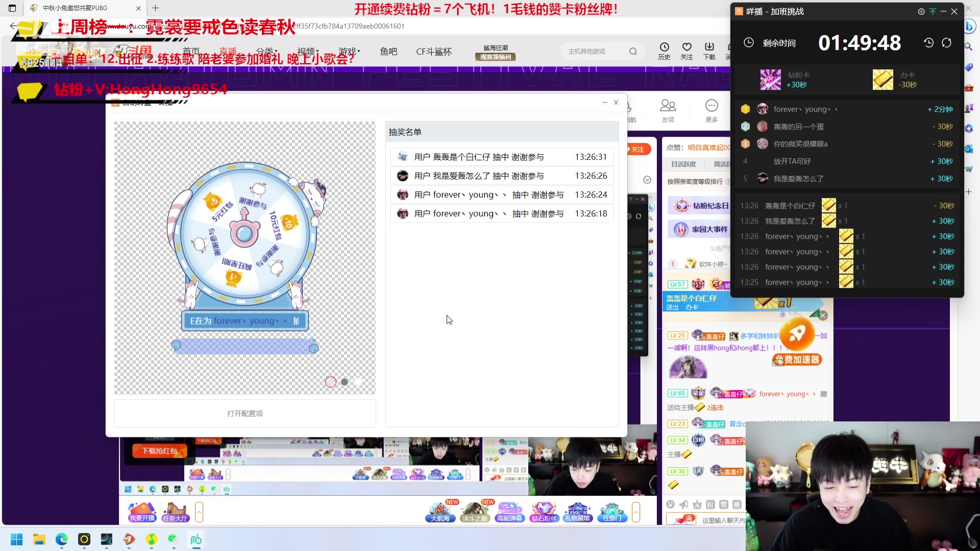Image resolution: width=980 pixels, height=551 pixels.
Task: Collapse bottom toolbar with the chevron expander
Action: point(636,511)
